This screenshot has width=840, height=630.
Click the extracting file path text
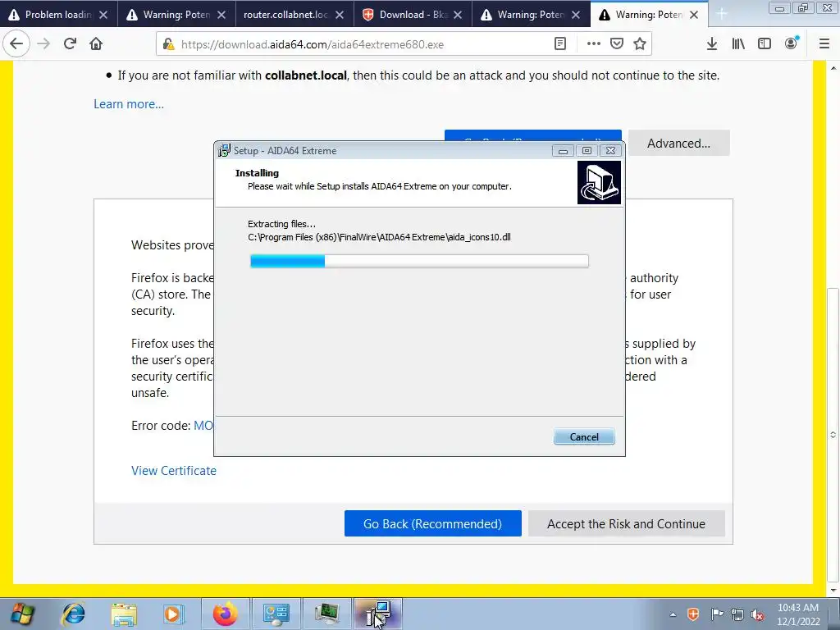tap(379, 237)
